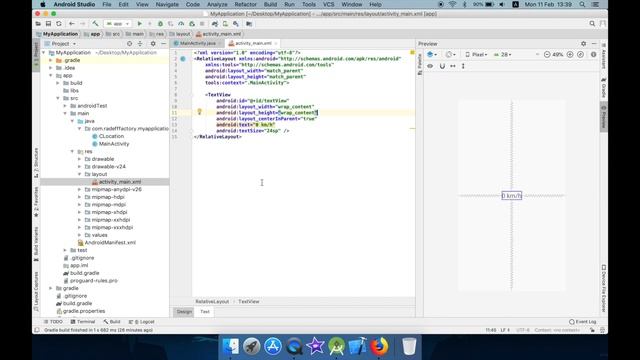640x360 pixels.
Task: Toggle the autoconnect magnet icon
Action: (x=442, y=66)
